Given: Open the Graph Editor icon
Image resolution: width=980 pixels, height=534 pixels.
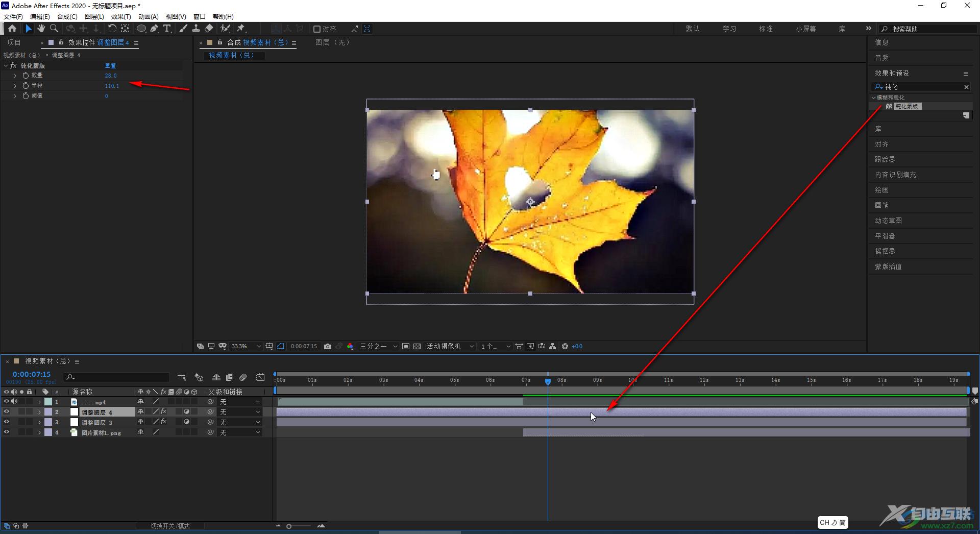Looking at the screenshot, I should click(260, 377).
